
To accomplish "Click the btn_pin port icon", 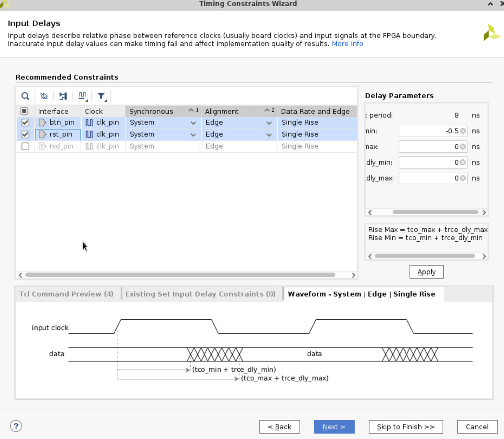I will 42,122.
